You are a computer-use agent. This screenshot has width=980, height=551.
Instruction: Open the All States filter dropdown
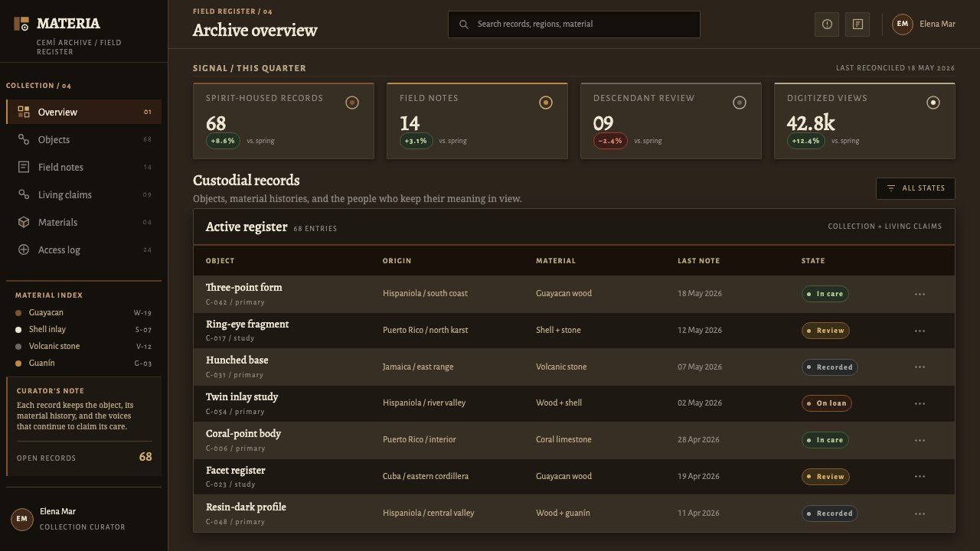(916, 188)
